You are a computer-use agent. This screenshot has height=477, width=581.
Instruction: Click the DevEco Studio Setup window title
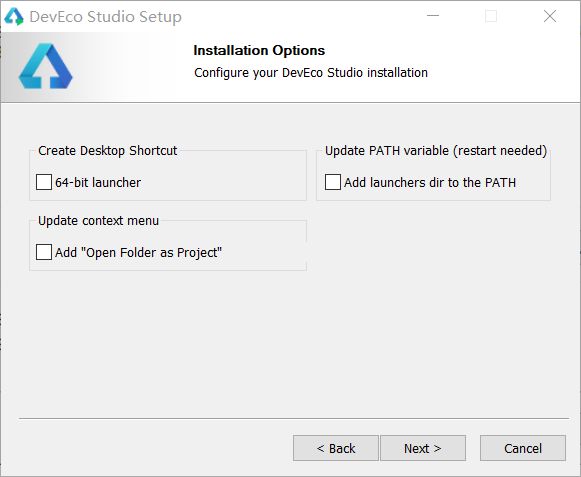(106, 17)
